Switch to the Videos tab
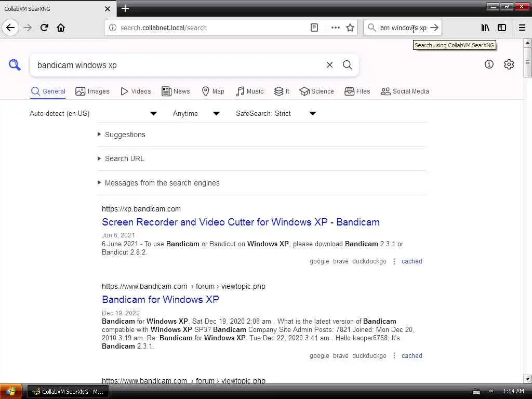 pyautogui.click(x=136, y=91)
